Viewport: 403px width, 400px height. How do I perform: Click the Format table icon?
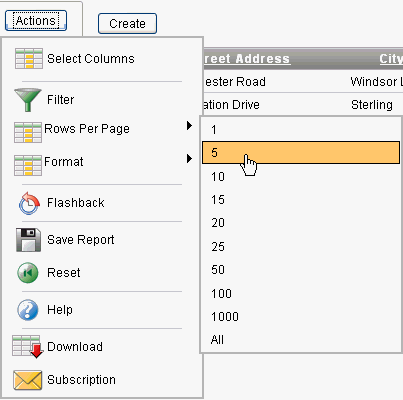click(x=28, y=165)
